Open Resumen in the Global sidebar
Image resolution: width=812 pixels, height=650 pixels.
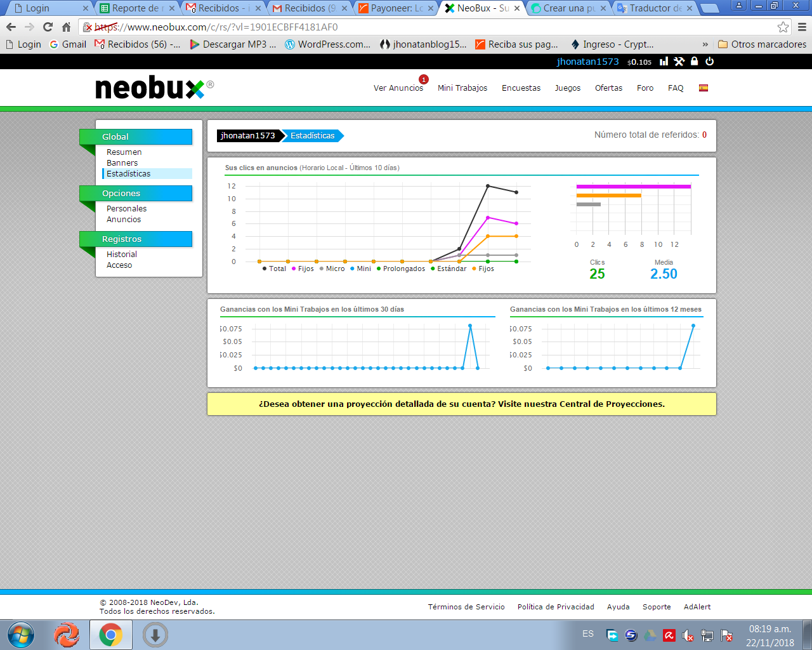tap(124, 152)
